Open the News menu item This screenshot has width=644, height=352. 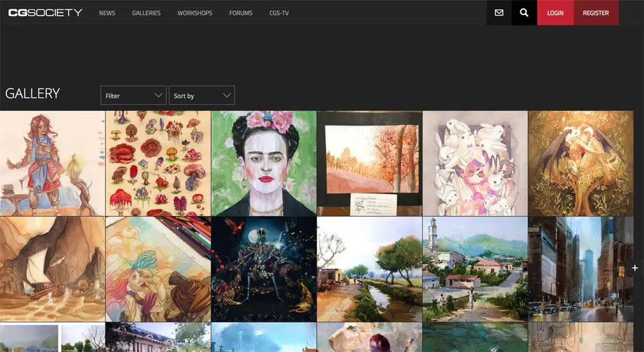[x=107, y=13]
